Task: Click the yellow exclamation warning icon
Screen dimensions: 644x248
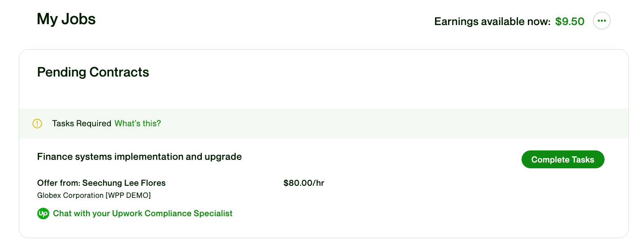Action: 37,124
